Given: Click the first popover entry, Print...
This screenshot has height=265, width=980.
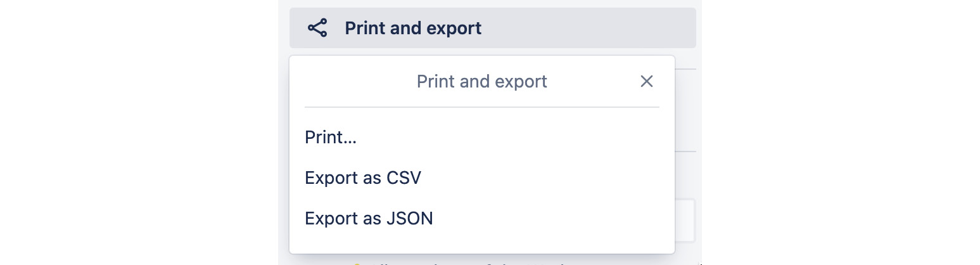Looking at the screenshot, I should coord(330,138).
